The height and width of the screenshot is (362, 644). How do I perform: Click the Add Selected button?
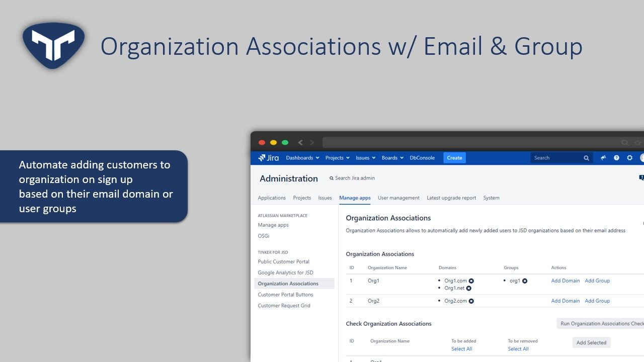click(x=591, y=342)
